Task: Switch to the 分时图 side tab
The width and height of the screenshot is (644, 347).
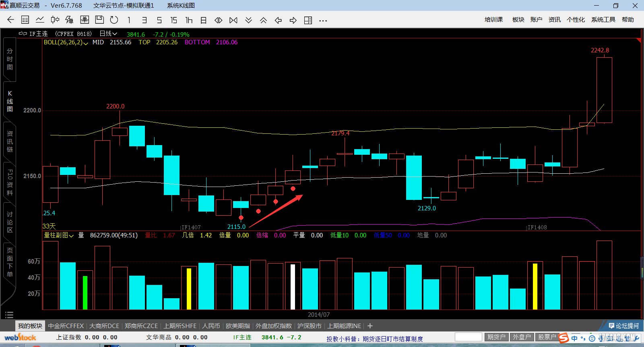Action: pyautogui.click(x=10, y=59)
